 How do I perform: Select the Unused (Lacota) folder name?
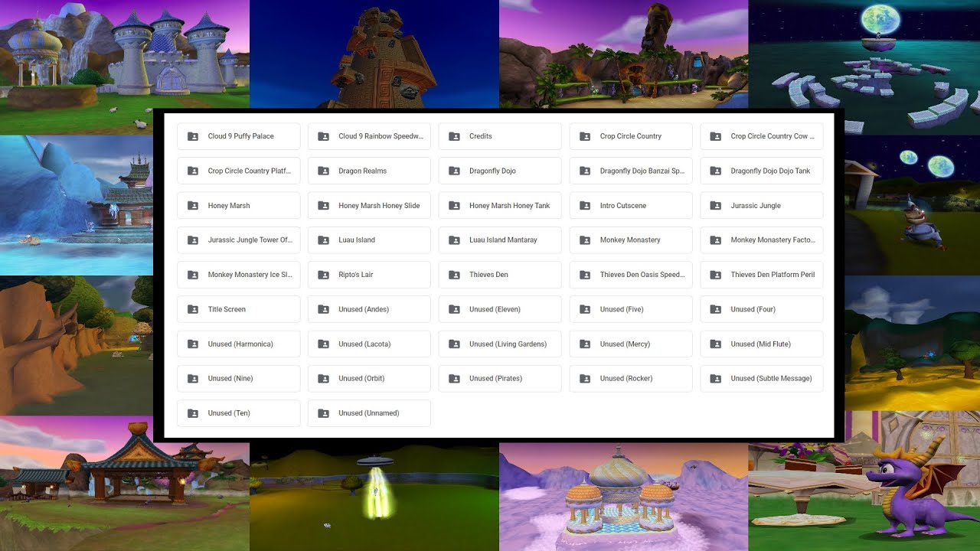[364, 344]
